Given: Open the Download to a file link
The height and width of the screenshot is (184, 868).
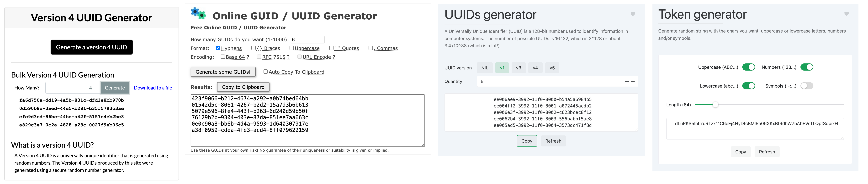Looking at the screenshot, I should [153, 88].
